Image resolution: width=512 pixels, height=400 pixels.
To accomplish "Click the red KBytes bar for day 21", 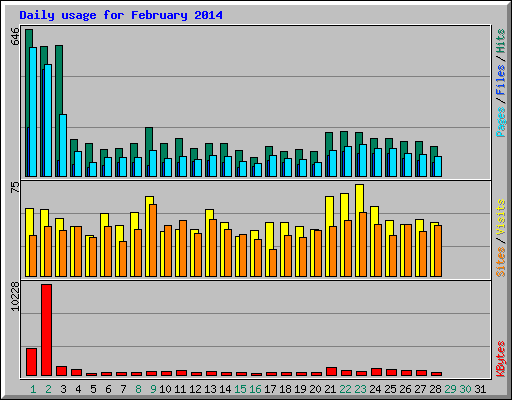I will pos(331,372).
